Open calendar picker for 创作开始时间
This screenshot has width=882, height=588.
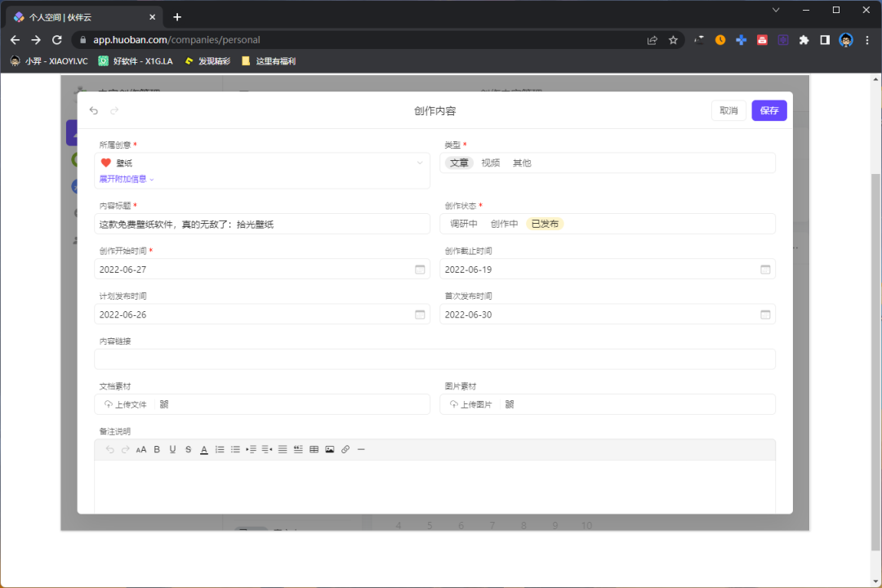(420, 269)
